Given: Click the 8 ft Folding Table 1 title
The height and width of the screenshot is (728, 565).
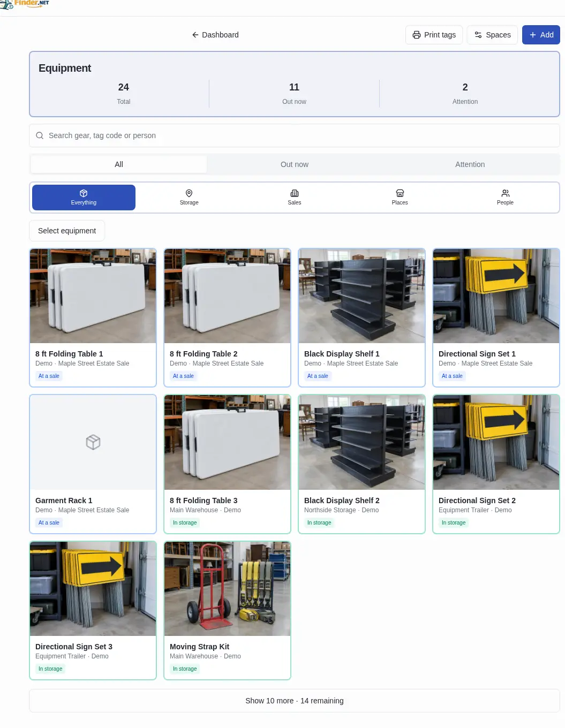Looking at the screenshot, I should click(x=69, y=354).
